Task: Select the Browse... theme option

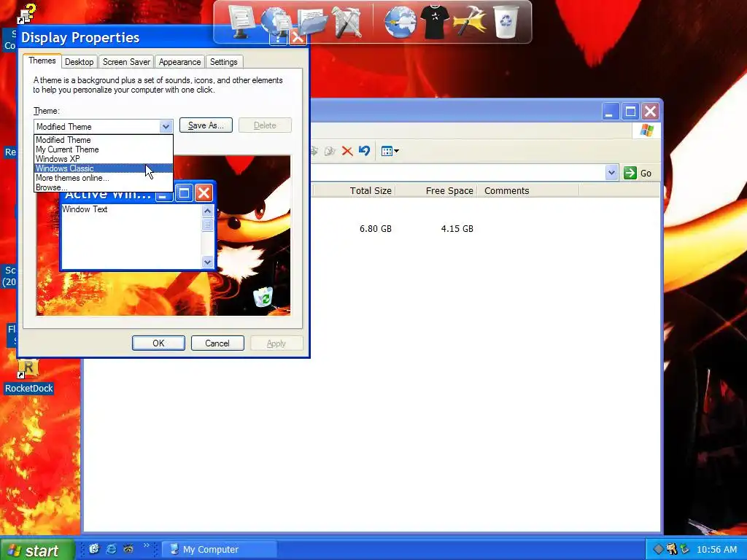Action: [x=104, y=187]
